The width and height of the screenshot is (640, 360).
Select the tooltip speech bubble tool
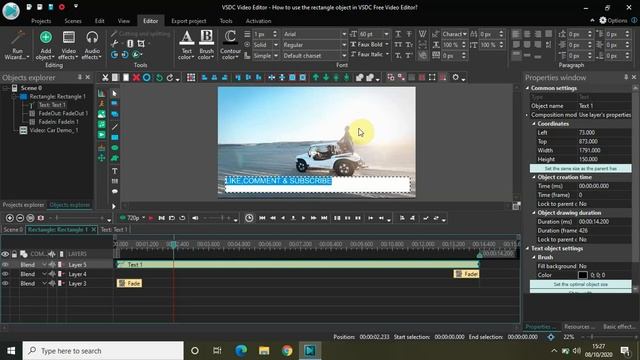coord(115,191)
